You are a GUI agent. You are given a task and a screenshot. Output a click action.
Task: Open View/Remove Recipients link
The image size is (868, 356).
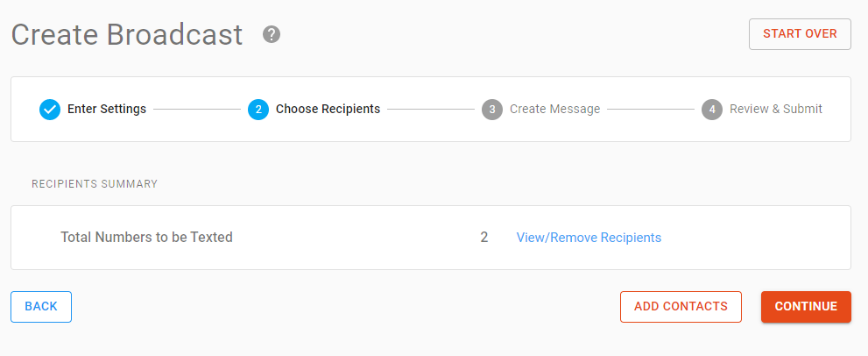click(x=589, y=238)
